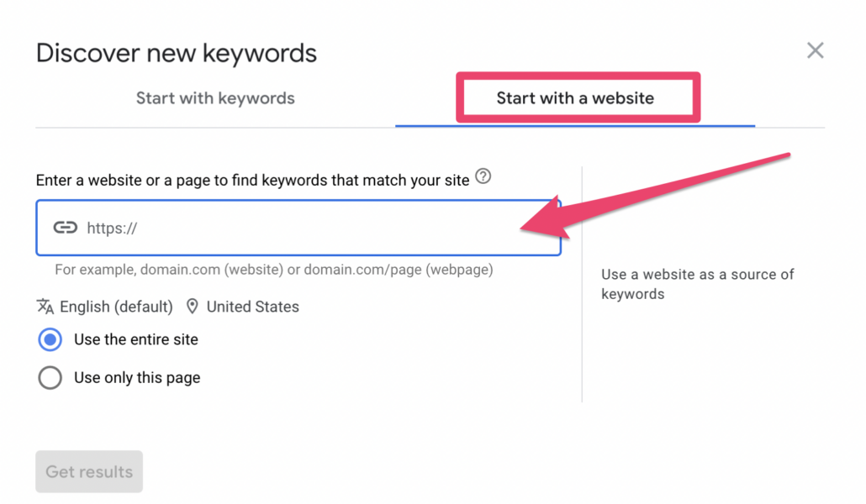The height and width of the screenshot is (504, 866).
Task: Open the English (default) language selector
Action: [x=116, y=307]
